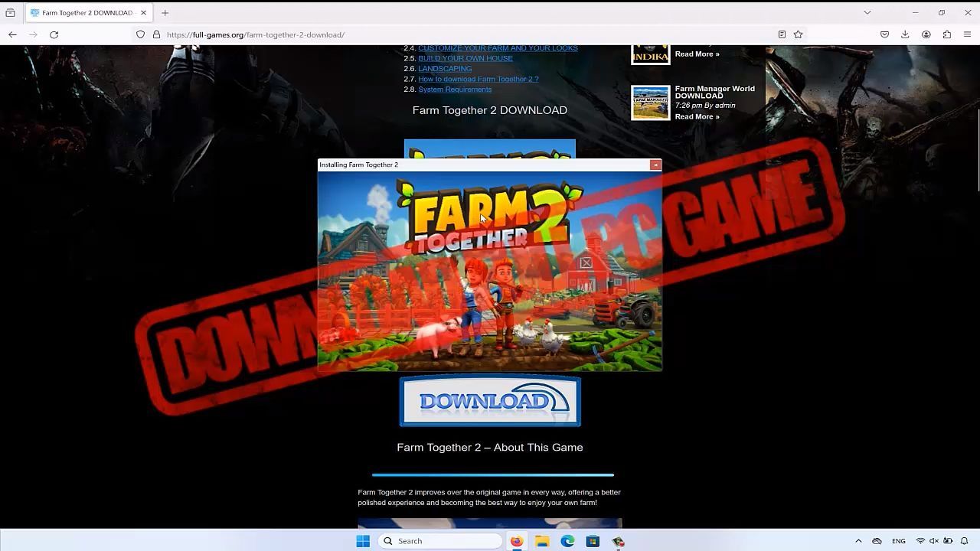
Task: Reload the current page
Action: (x=54, y=34)
